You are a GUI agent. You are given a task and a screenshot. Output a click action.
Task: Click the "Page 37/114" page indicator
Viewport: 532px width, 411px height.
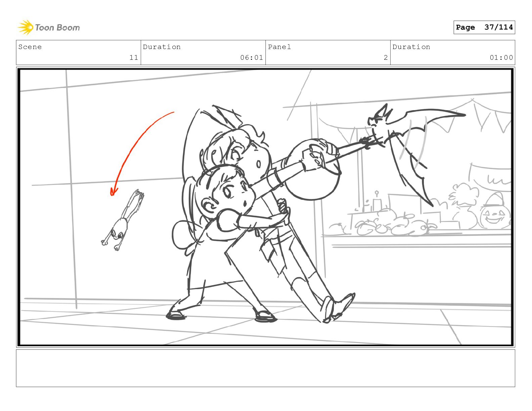pos(484,27)
